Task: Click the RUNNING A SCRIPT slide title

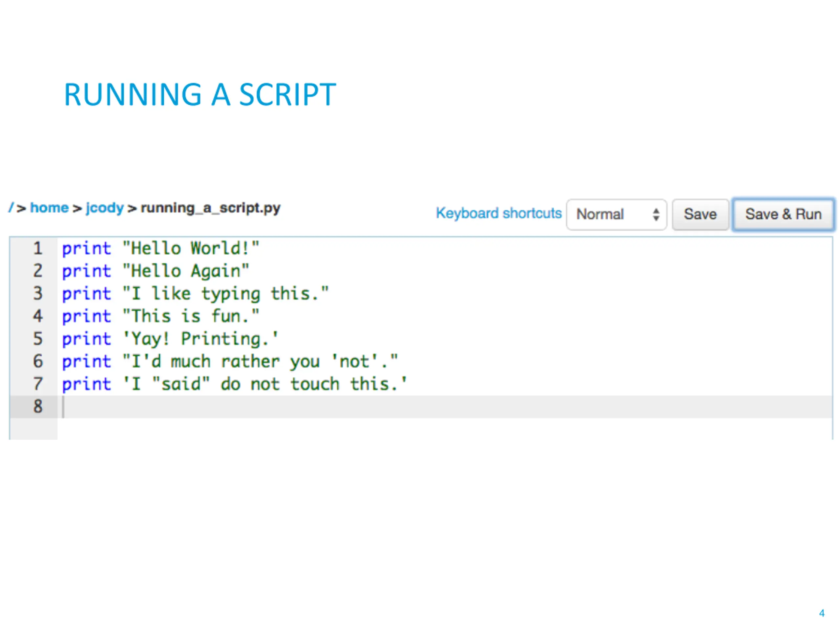Action: (200, 94)
